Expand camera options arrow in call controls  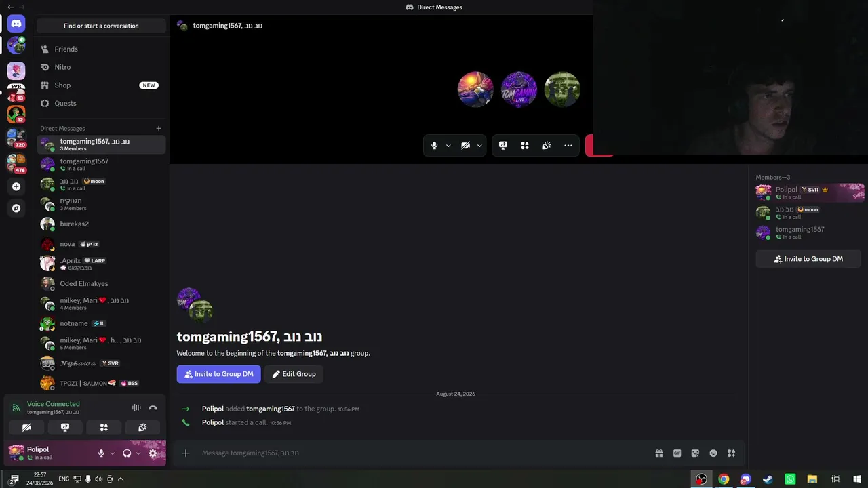coord(479,145)
